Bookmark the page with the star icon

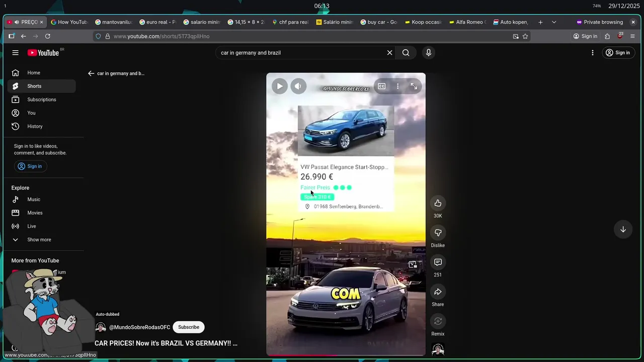click(525, 36)
